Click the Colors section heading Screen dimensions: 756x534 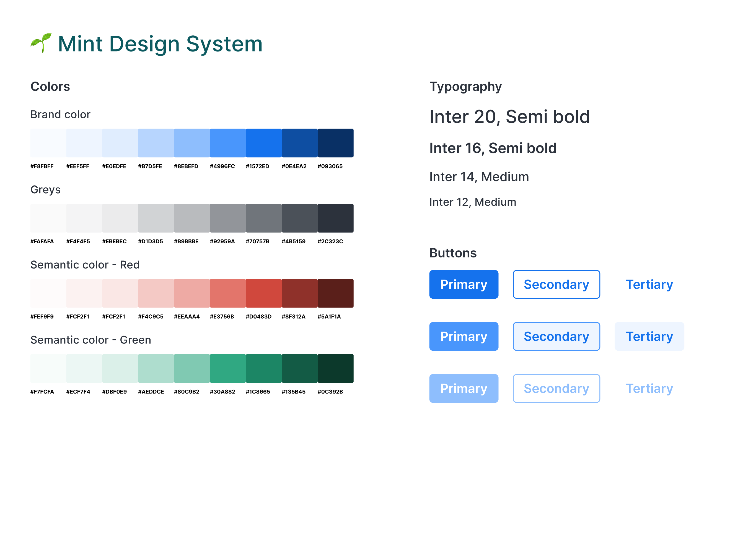(50, 87)
